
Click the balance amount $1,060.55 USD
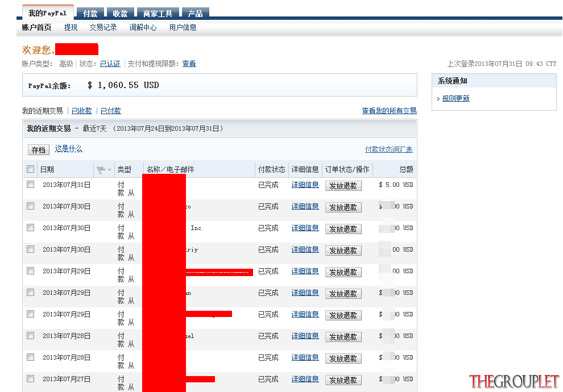123,85
